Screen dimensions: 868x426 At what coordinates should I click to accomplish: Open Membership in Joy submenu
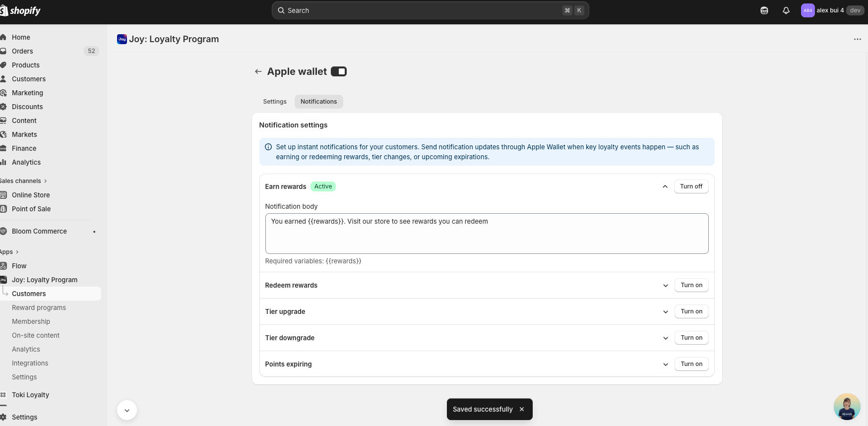[31, 321]
